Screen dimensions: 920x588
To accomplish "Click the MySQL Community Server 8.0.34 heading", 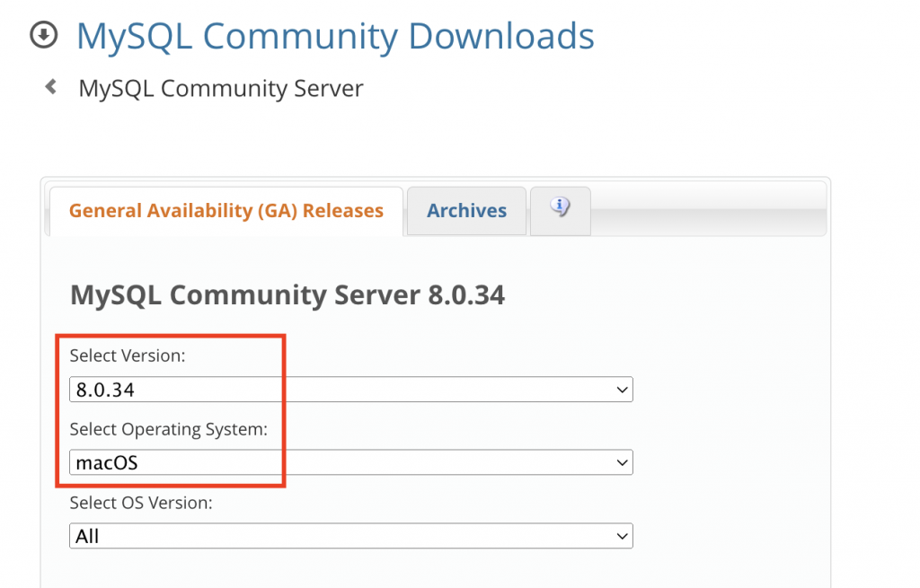I will (287, 294).
